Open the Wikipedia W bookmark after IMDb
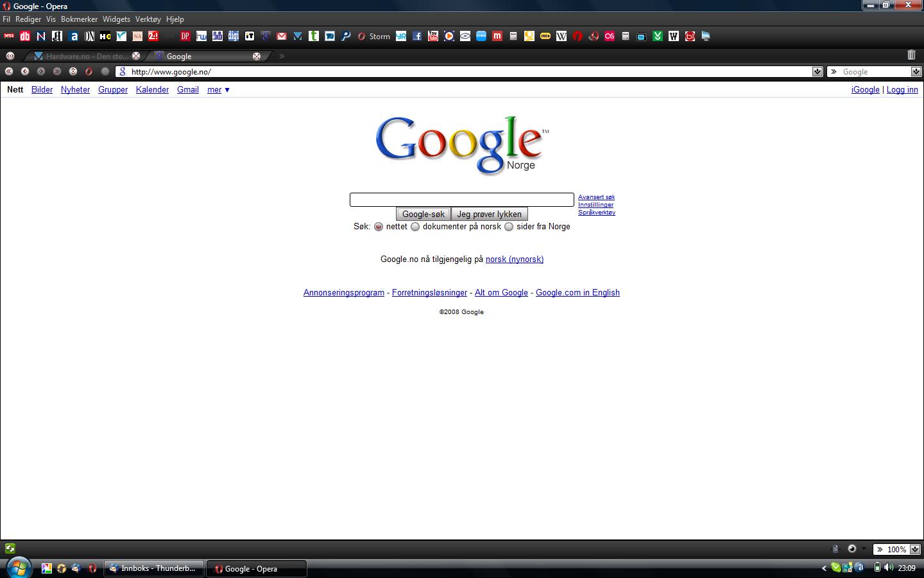This screenshot has height=578, width=924. coord(561,37)
